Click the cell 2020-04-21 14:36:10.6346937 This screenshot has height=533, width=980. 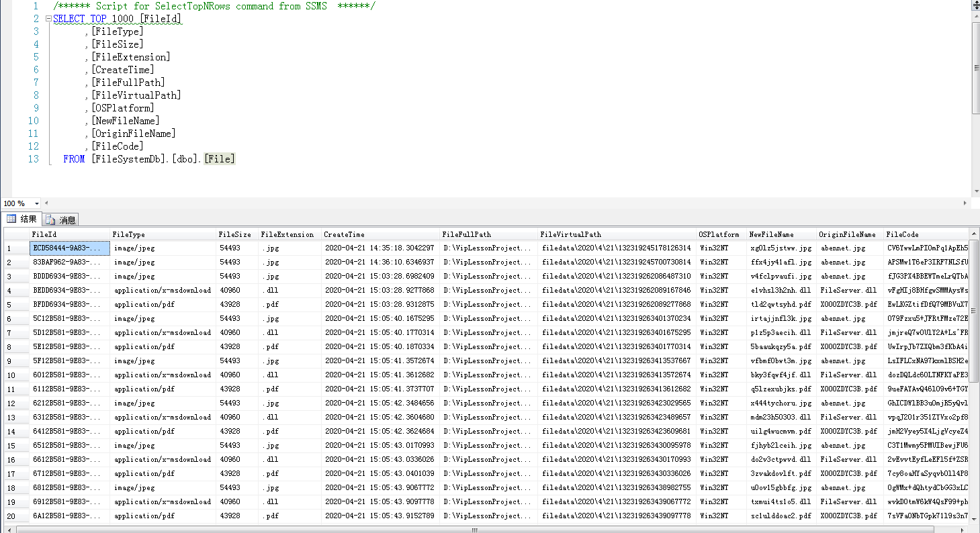[x=380, y=262]
